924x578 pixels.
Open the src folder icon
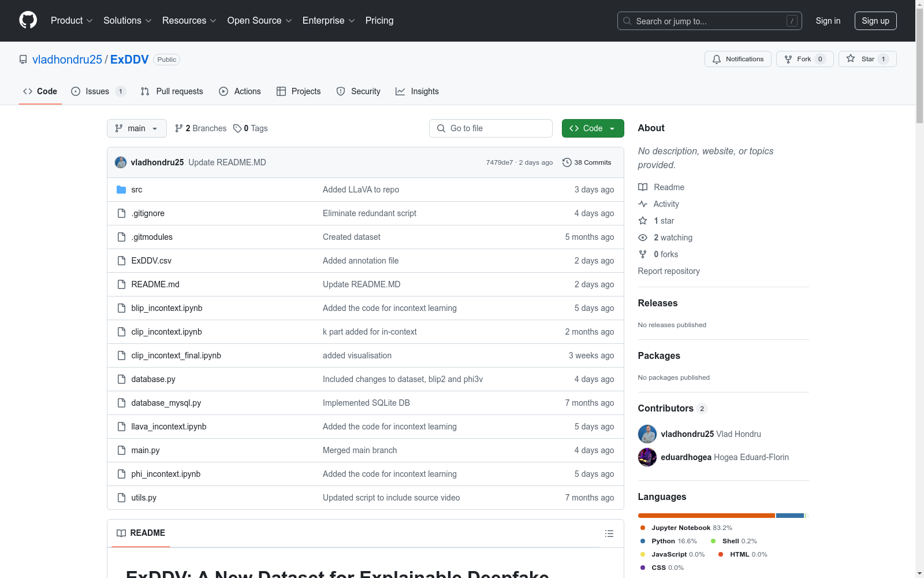(121, 190)
